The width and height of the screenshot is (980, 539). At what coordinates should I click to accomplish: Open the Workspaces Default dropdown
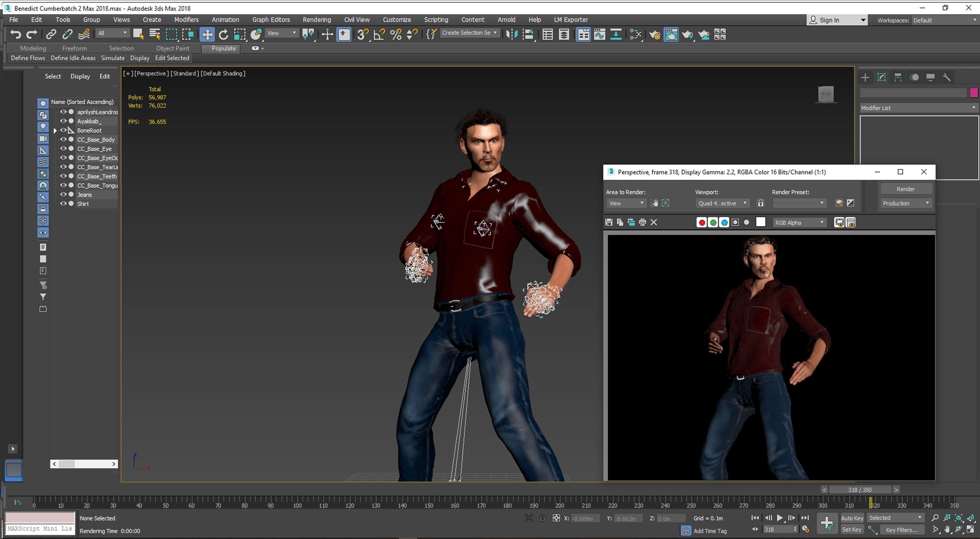click(945, 20)
